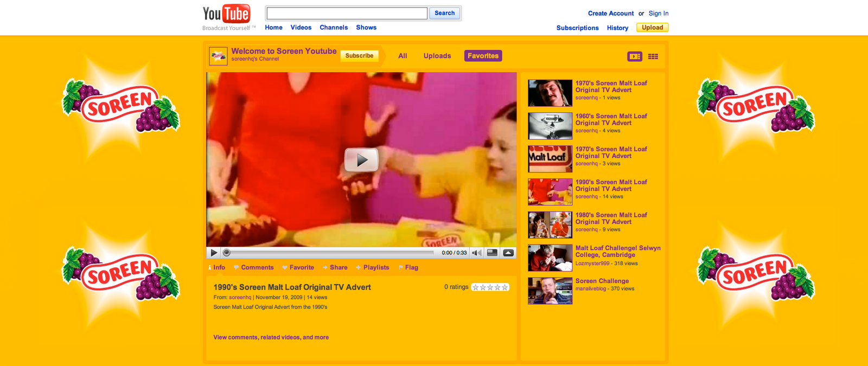Viewport: 868px width, 366px height.
Task: Click the Sign In link
Action: (659, 14)
